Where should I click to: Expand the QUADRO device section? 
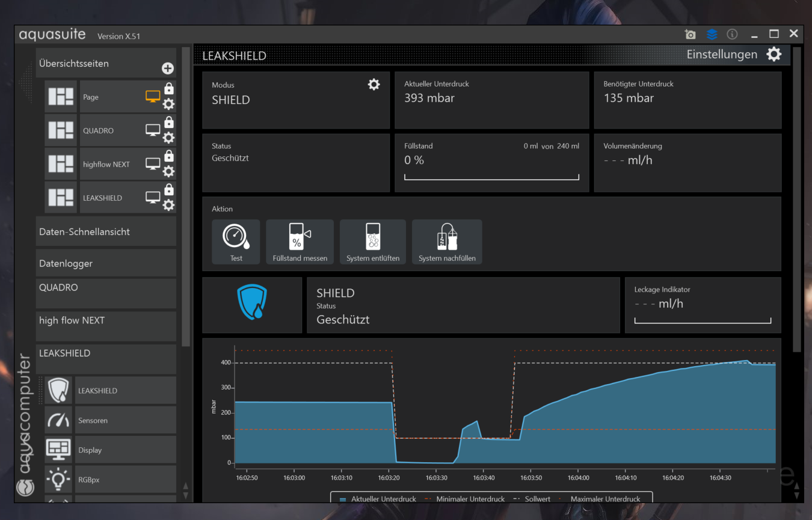(106, 293)
